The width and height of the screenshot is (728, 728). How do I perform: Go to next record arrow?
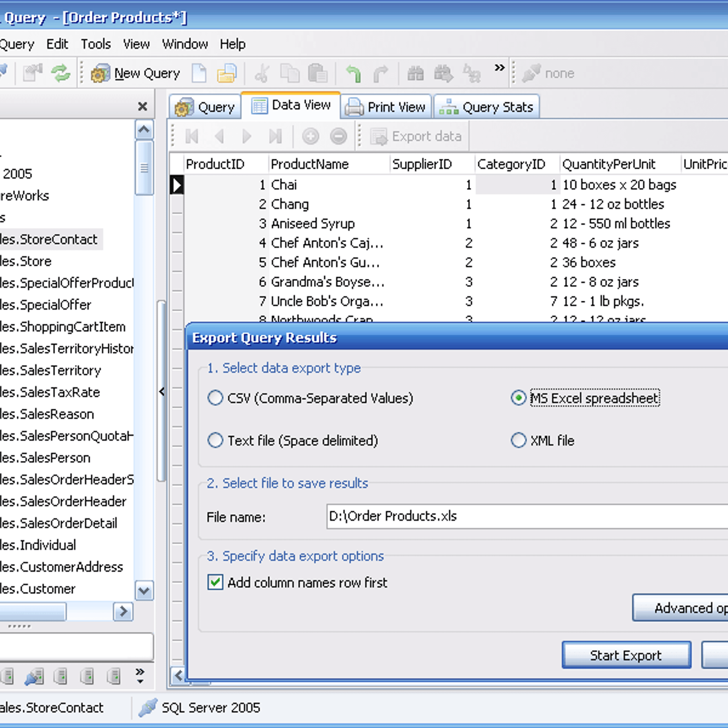pos(247,136)
